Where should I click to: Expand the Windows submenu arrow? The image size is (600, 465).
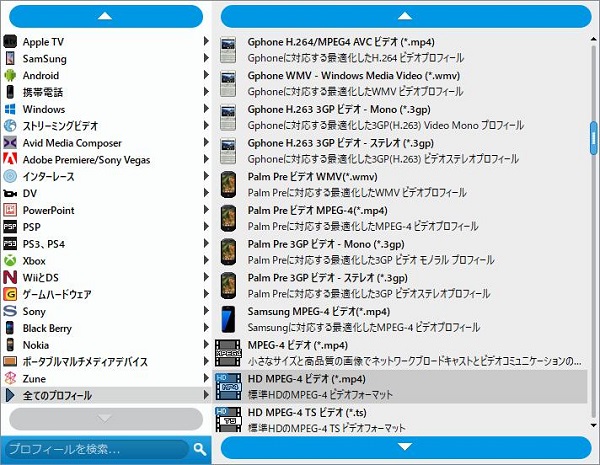206,108
